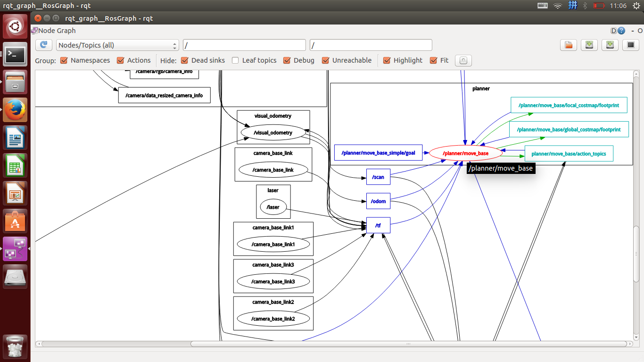Launch Terminal from the dock
Viewport: 644px width, 362px height.
[16, 55]
